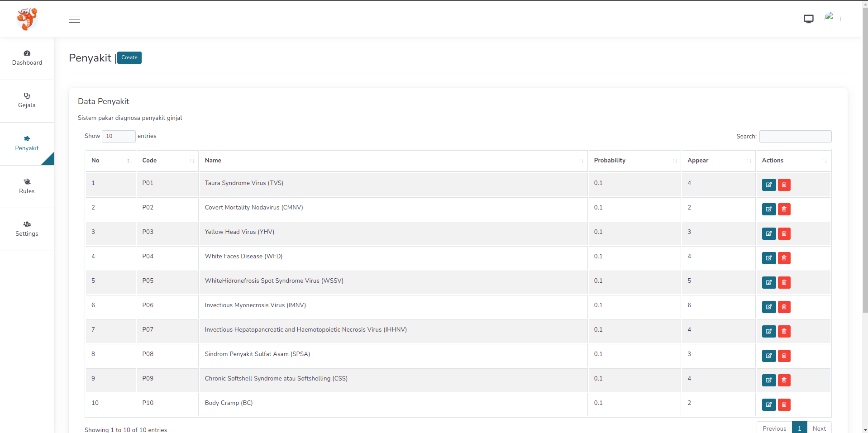The width and height of the screenshot is (868, 433).
Task: Click the monitor icon in top bar
Action: (x=808, y=19)
